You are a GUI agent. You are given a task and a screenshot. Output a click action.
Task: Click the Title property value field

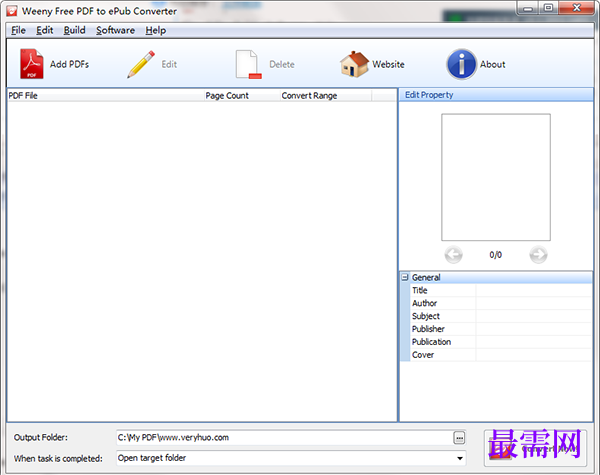pyautogui.click(x=534, y=290)
